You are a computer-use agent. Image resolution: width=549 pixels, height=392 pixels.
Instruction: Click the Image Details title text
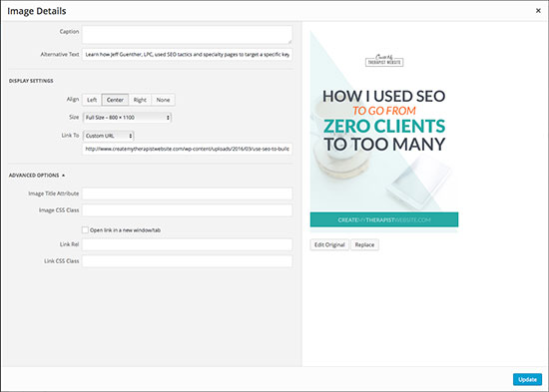36,11
